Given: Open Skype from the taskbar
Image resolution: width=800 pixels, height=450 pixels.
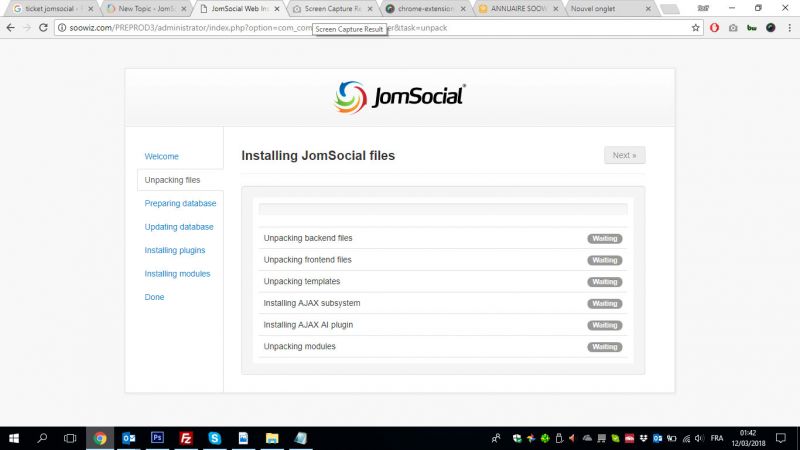Looking at the screenshot, I should [214, 438].
